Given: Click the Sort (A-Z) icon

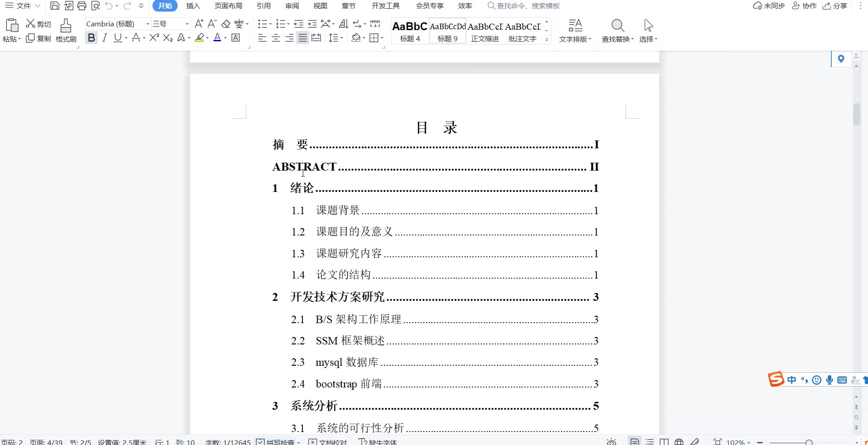Looking at the screenshot, I should point(344,24).
